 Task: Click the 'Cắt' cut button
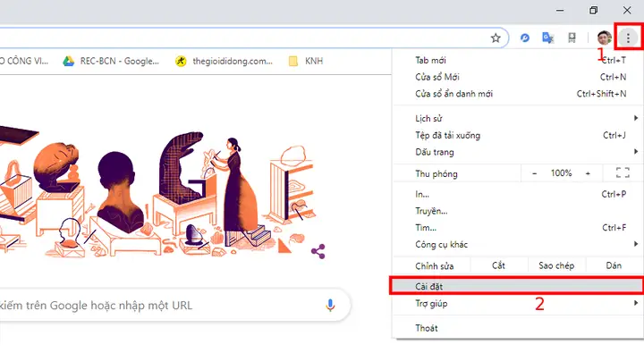click(x=498, y=265)
